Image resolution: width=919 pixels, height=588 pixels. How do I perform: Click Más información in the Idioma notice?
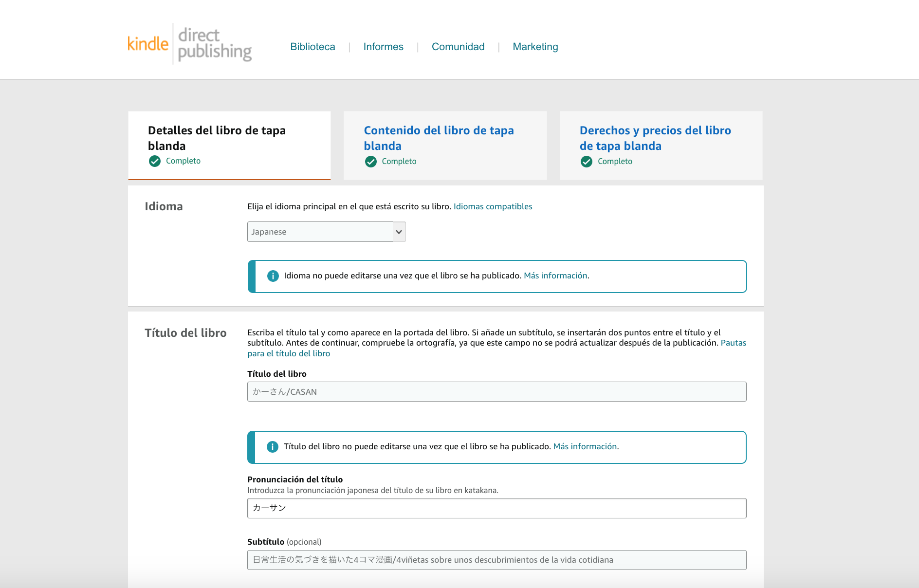[555, 276]
